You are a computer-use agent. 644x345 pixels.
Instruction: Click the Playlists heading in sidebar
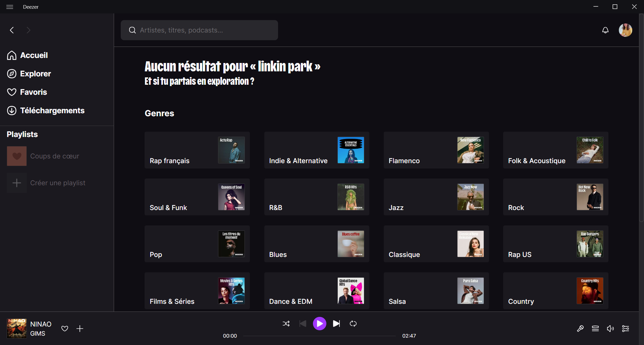click(x=22, y=134)
